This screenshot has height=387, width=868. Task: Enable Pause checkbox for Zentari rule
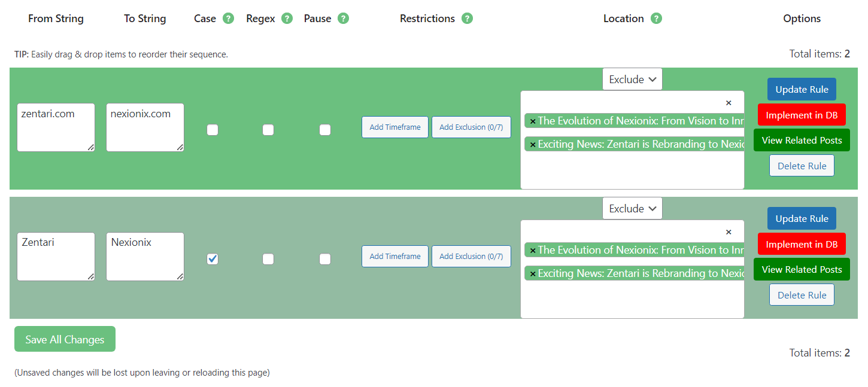[x=325, y=259]
